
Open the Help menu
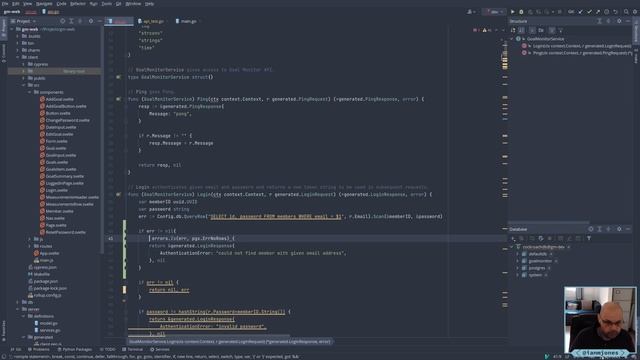click(x=149, y=4)
